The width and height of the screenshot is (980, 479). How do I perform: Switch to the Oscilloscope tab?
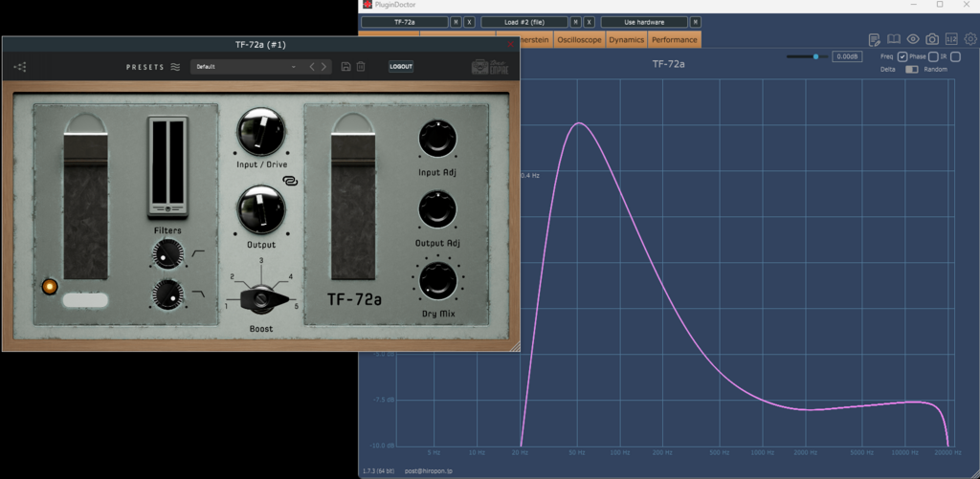tap(579, 39)
